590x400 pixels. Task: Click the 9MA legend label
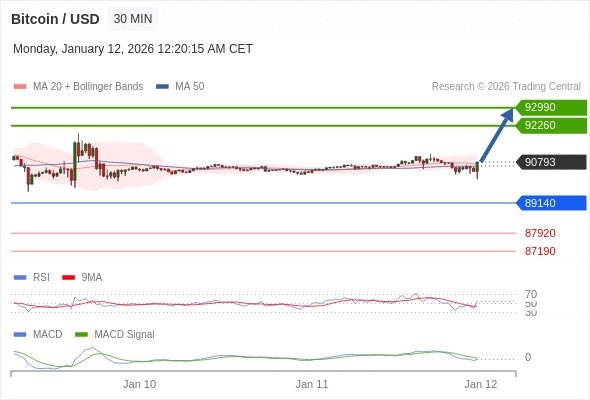point(92,278)
